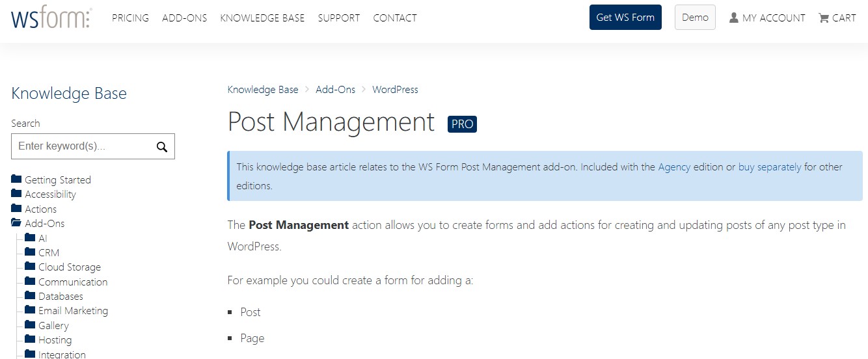Click the My Account person icon
This screenshot has height=359, width=868.
tap(734, 18)
